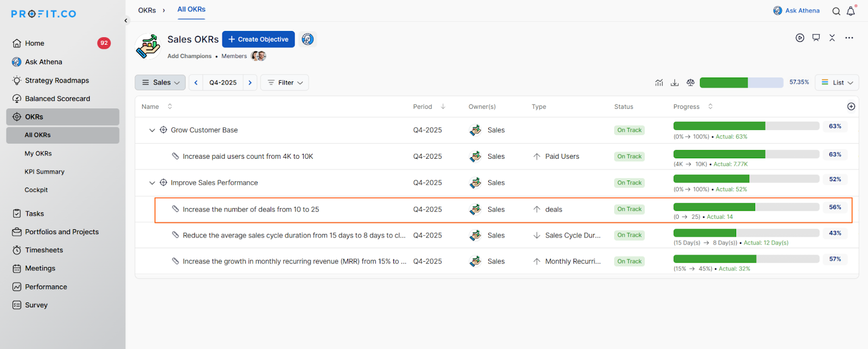Sort by Period column arrow

[443, 107]
